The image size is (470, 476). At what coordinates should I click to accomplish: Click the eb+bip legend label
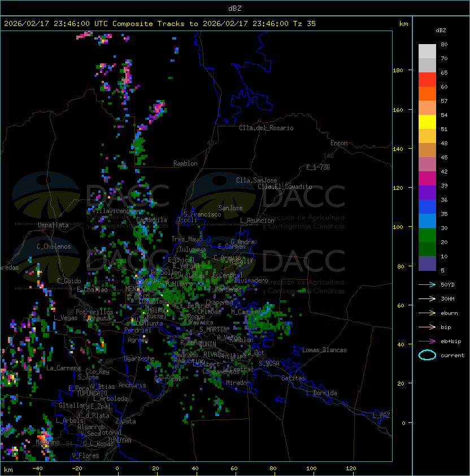(x=451, y=341)
